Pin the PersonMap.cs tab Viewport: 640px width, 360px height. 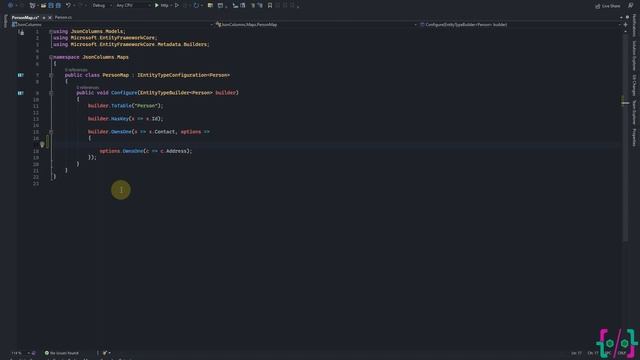coord(44,18)
